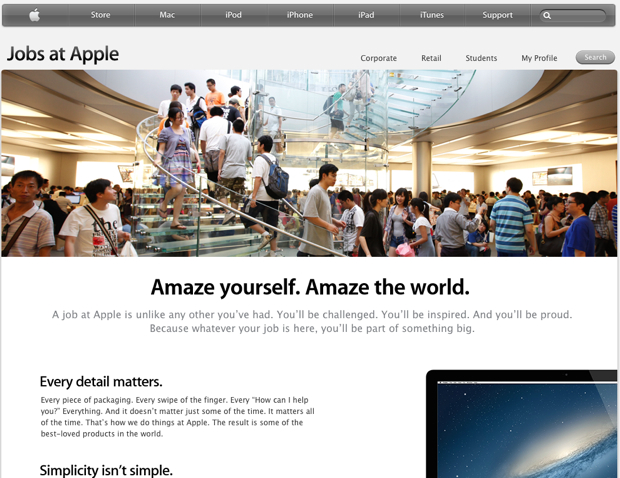Viewport: 620px width, 478px height.
Task: Click the gray Search button
Action: 595,57
